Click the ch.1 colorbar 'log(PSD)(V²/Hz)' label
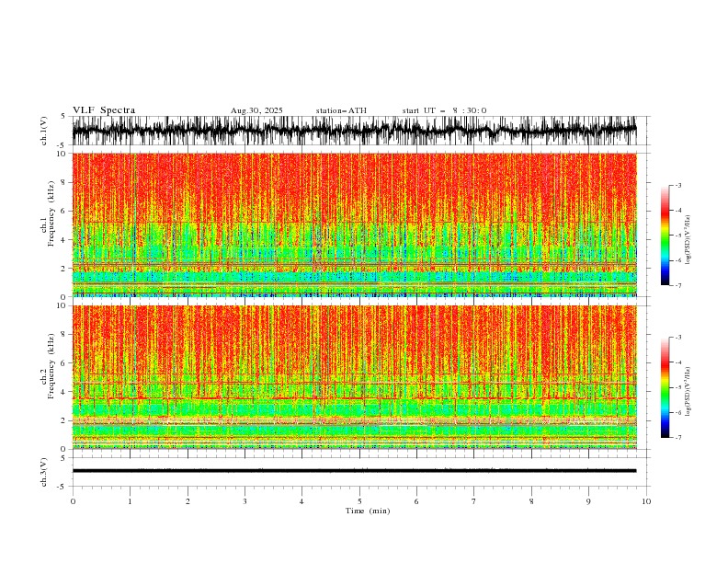This screenshot has width=728, height=563. (688, 240)
